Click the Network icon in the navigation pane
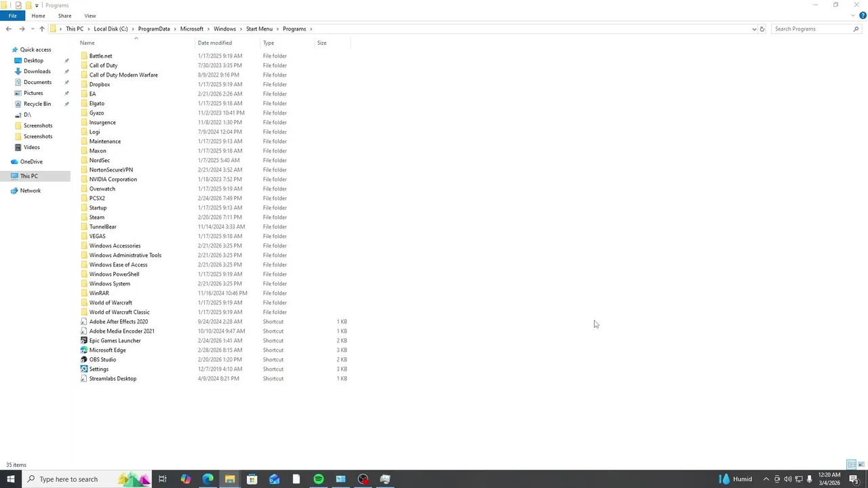Screen dimensions: 868x488 [14, 190]
